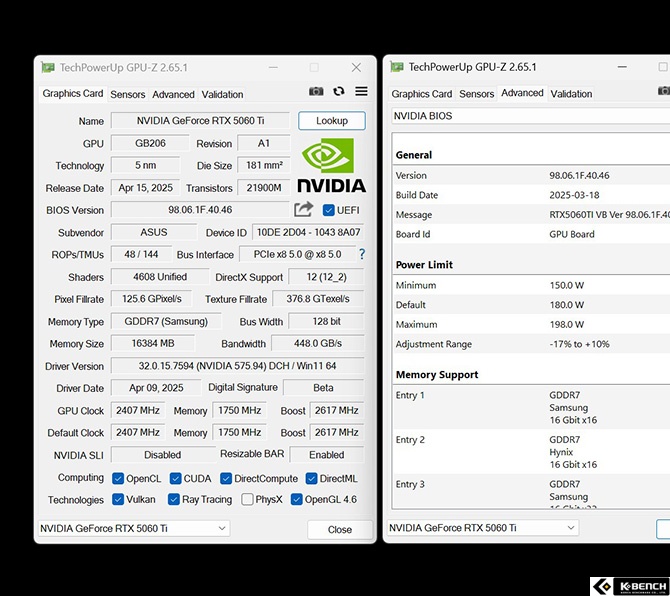Select the Build Date row 2025-03-18

point(531,195)
